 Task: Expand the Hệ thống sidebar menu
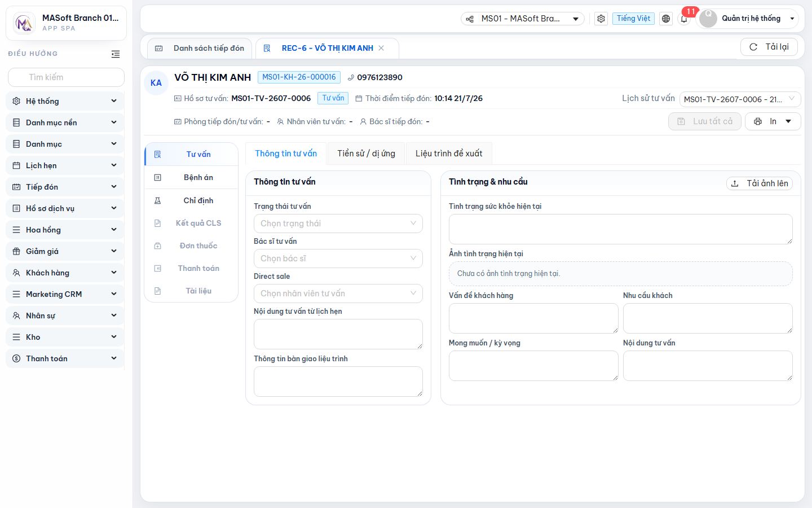(65, 101)
